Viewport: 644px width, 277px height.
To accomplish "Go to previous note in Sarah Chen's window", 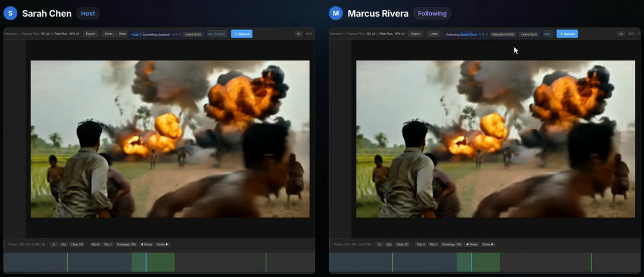I will coord(146,245).
